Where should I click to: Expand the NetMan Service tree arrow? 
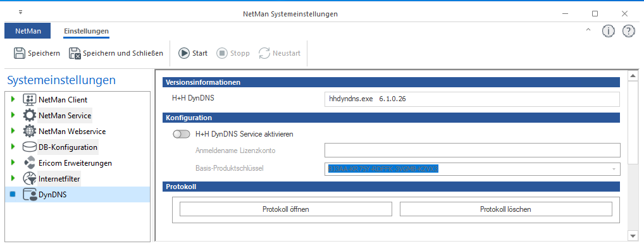[x=13, y=115]
